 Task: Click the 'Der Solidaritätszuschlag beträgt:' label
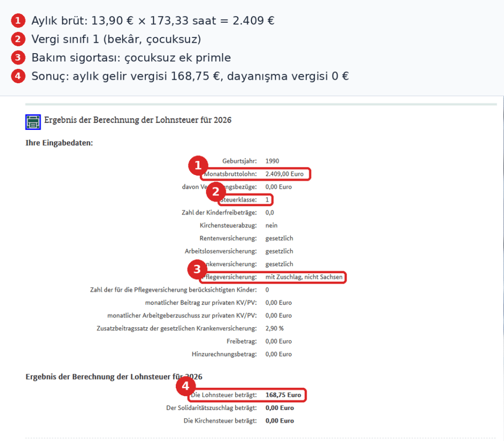point(212,408)
